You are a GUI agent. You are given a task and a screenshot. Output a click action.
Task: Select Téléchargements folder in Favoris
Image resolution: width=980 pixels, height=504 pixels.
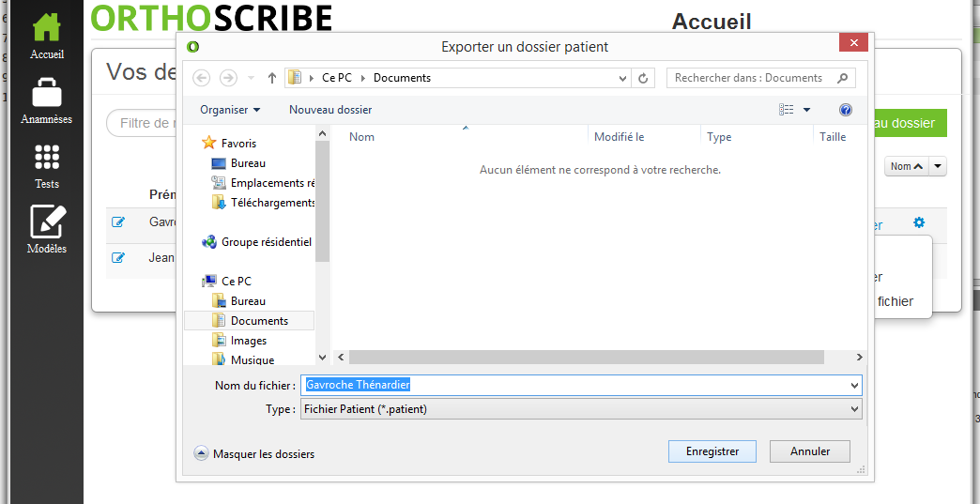pyautogui.click(x=263, y=203)
